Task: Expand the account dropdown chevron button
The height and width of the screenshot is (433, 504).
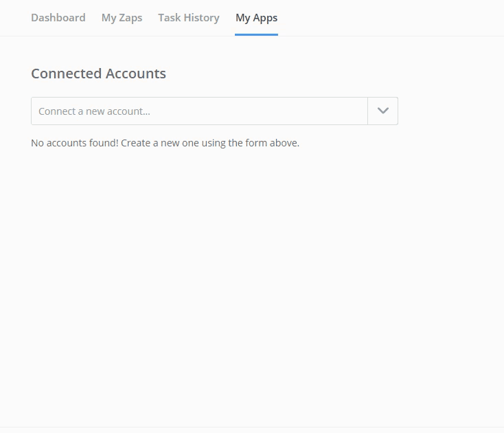Action: click(x=383, y=111)
